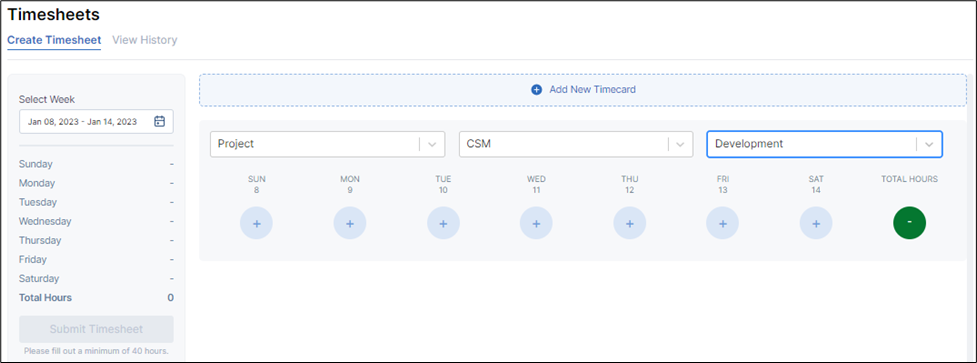Click the plus icon under TUE 10
This screenshot has height=363, width=977.
(443, 224)
